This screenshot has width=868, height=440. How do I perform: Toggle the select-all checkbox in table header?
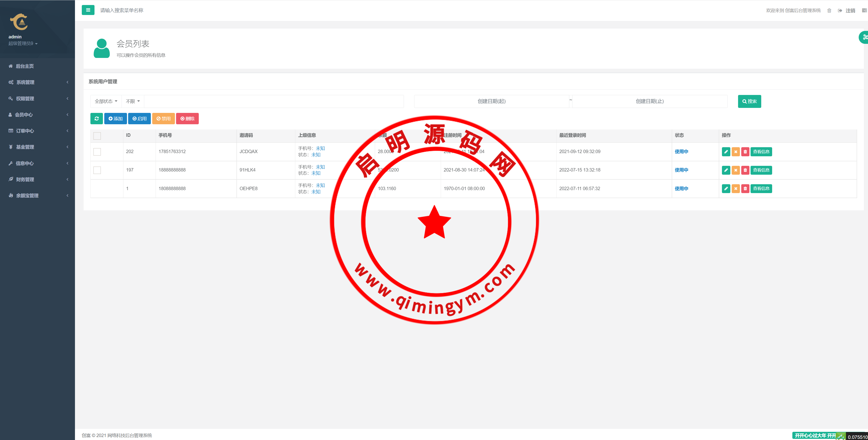click(97, 136)
